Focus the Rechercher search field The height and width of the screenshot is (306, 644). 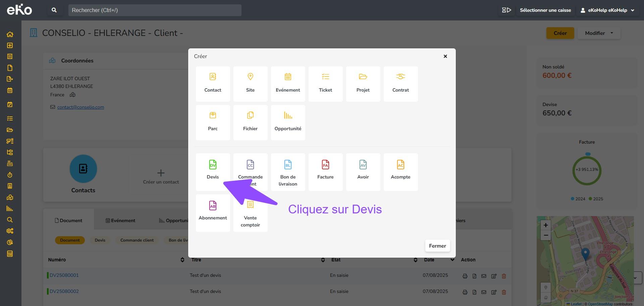155,10
